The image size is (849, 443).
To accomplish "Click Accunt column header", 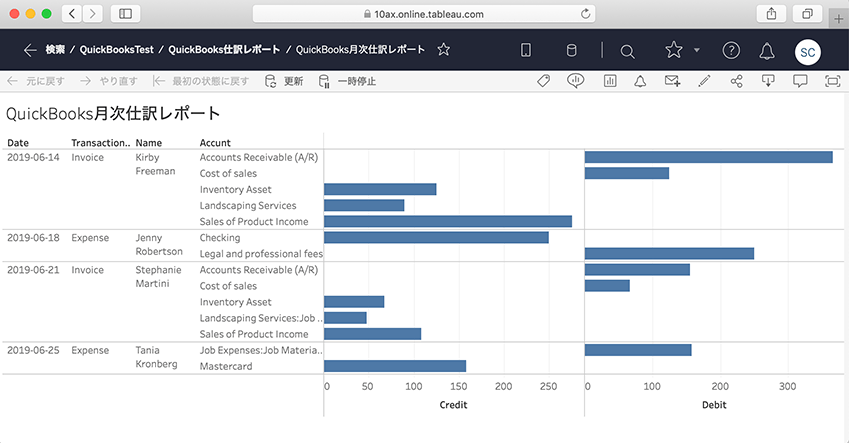I will [215, 143].
